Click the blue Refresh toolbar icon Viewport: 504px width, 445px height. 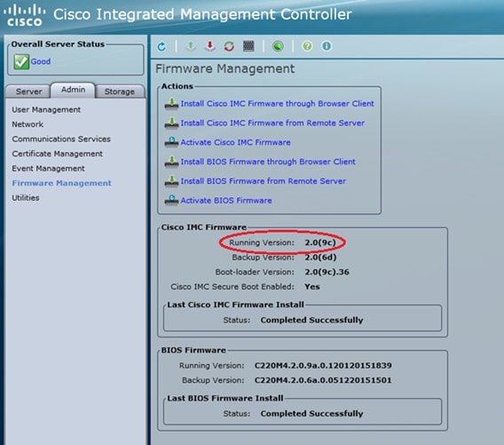161,47
